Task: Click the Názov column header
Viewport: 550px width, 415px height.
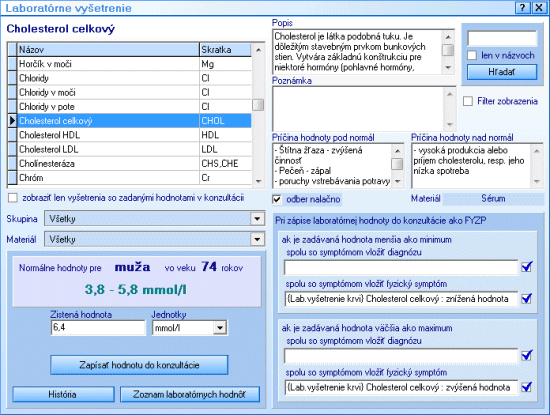Action: pos(108,50)
